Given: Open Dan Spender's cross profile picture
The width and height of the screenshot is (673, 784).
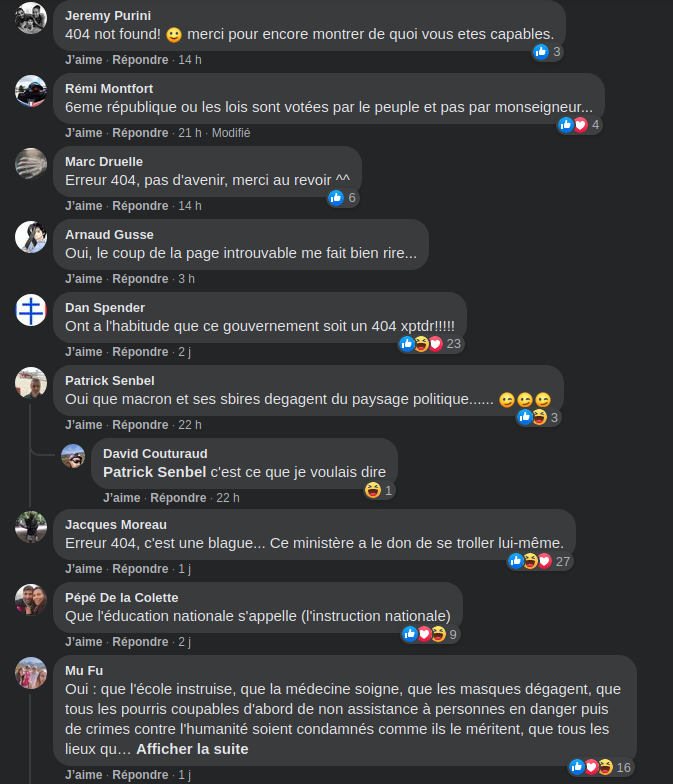Looking at the screenshot, I should 31,310.
